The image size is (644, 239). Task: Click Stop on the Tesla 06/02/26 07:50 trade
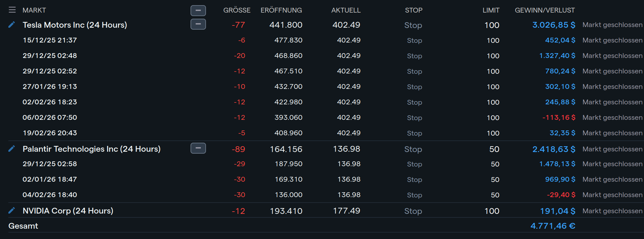414,118
